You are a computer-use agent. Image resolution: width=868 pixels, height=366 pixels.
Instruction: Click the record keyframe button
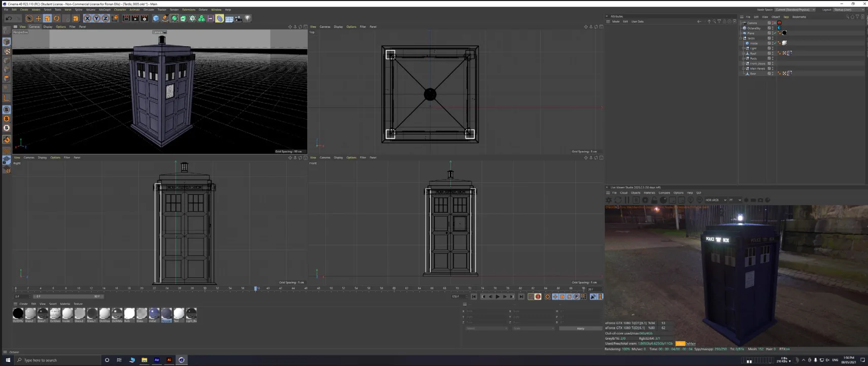[538, 296]
